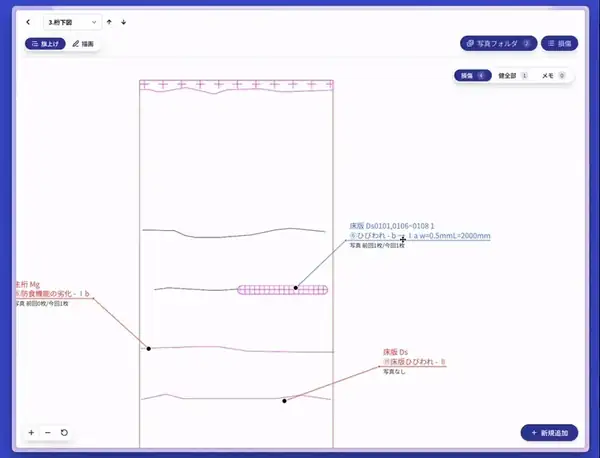Click the marker dot of 床版 Ds leader
The height and width of the screenshot is (458, 600).
pyautogui.click(x=284, y=401)
